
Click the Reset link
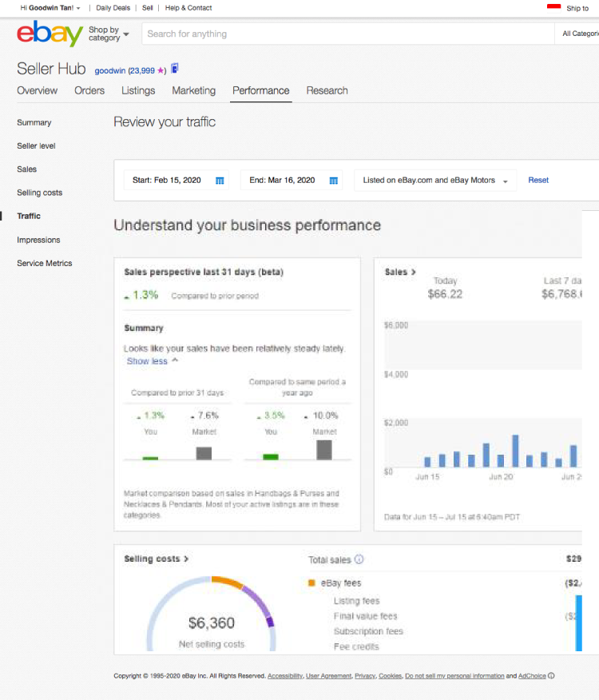click(538, 180)
